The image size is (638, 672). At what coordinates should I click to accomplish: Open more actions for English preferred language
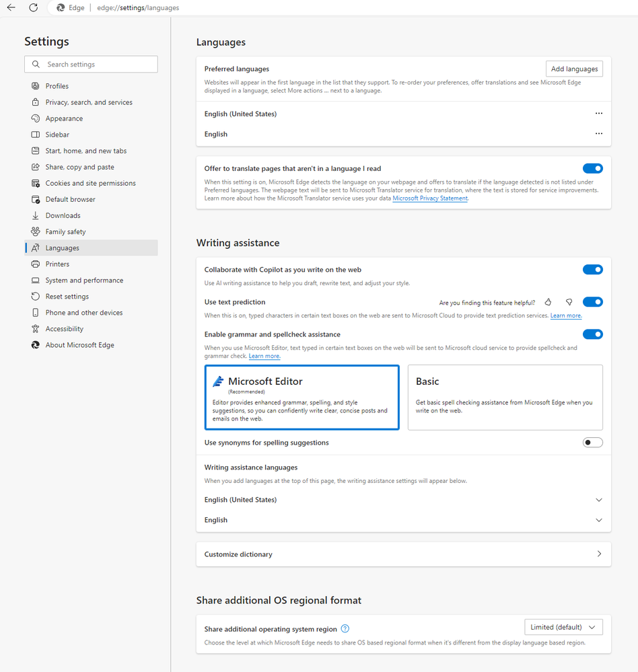click(x=599, y=134)
